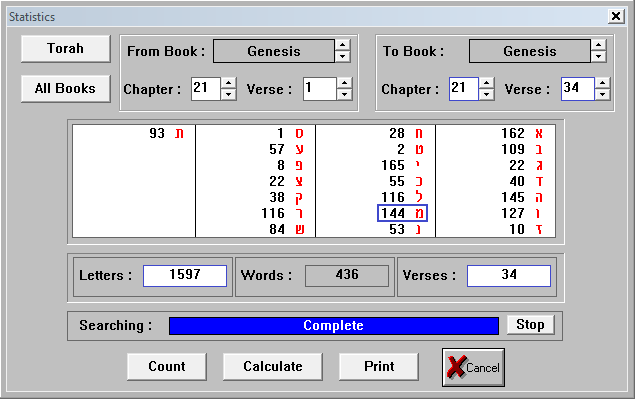Select the letter Aleph count 162
This screenshot has width=635, height=399.
(x=522, y=133)
